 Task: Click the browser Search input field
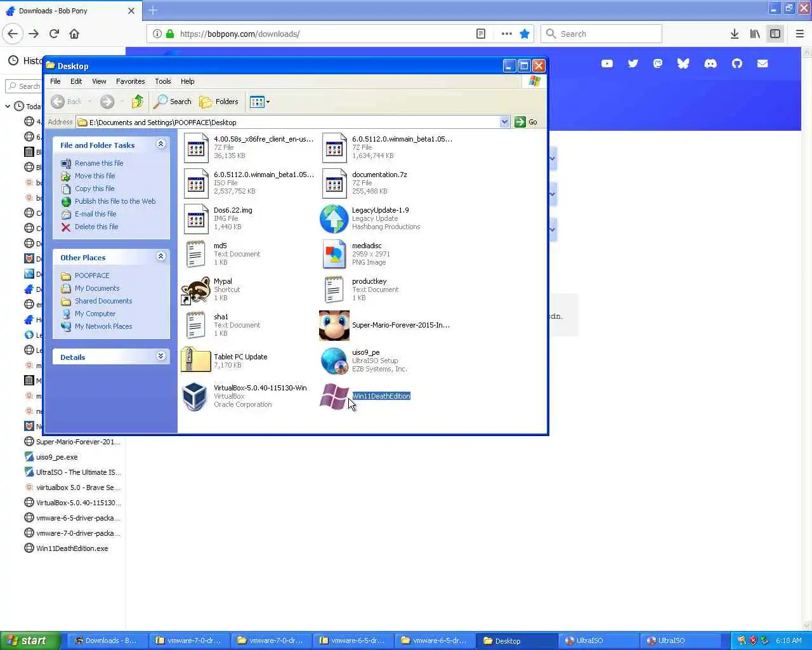pyautogui.click(x=601, y=34)
